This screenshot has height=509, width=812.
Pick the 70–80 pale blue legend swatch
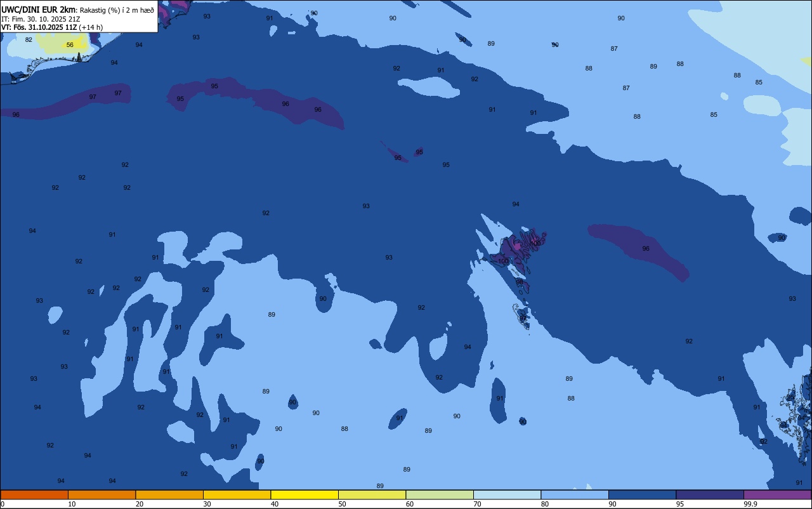point(507,494)
